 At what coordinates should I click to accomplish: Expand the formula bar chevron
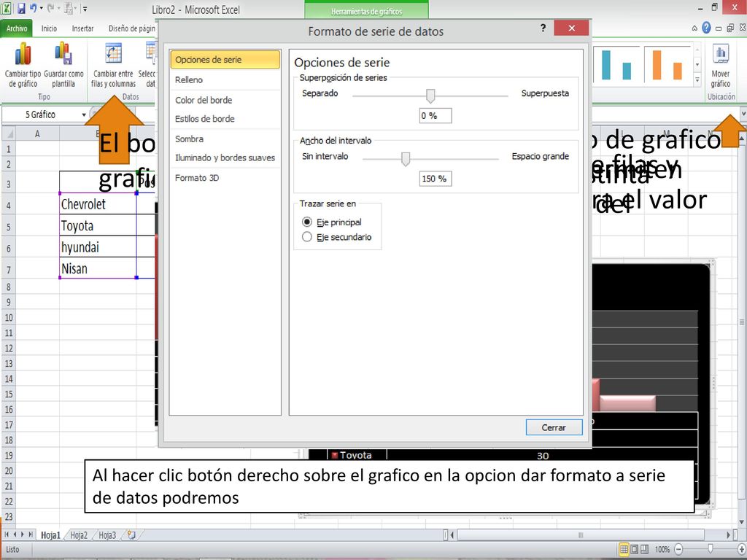[x=743, y=114]
